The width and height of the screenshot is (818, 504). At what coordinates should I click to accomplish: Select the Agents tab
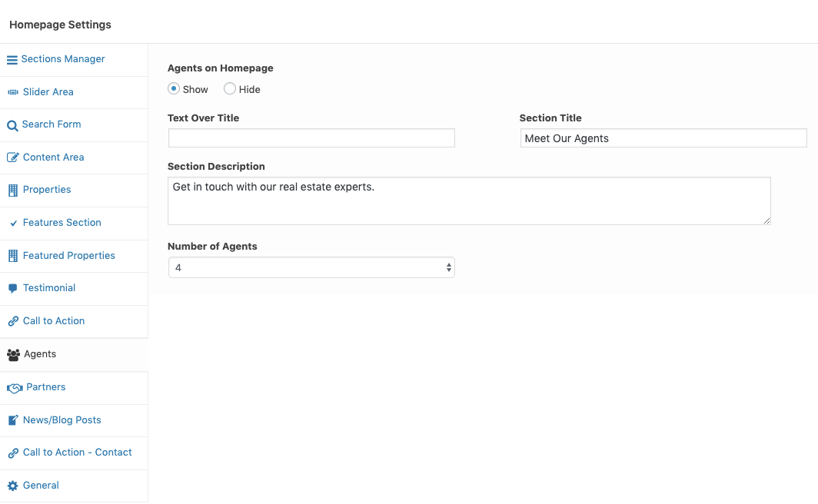74,354
